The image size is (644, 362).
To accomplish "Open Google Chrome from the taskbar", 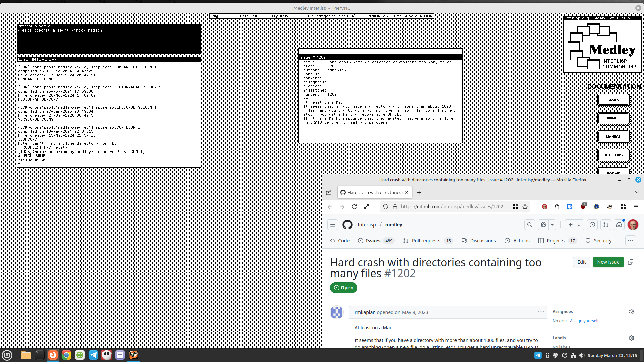I will pyautogui.click(x=66, y=355).
